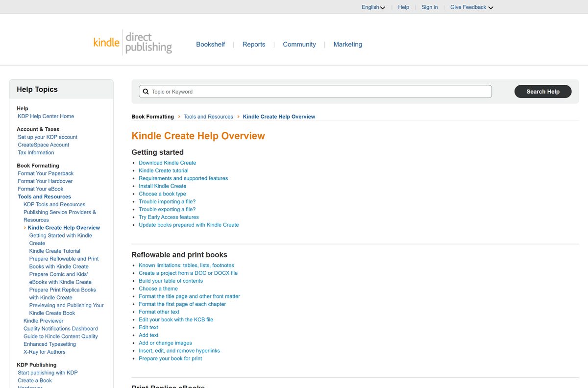
Task: Open Prepare Print Replica Books item
Action: click(x=63, y=294)
